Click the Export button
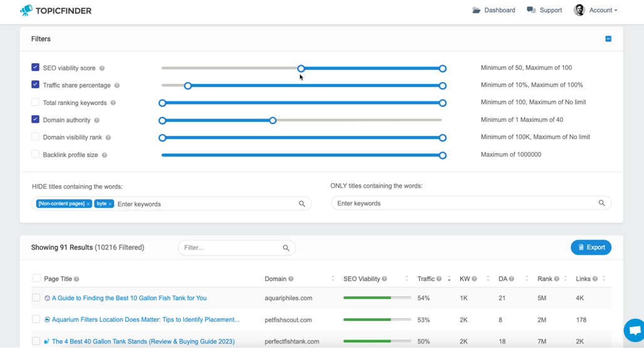 [591, 247]
